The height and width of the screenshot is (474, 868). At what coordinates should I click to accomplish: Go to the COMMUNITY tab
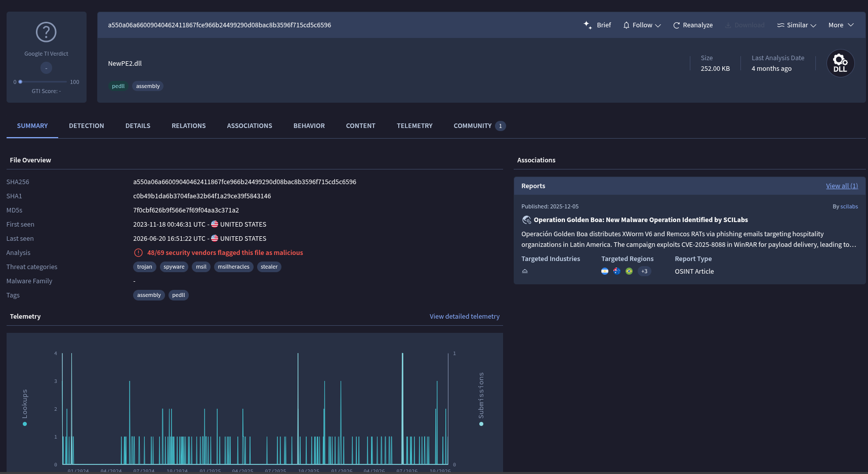pyautogui.click(x=479, y=126)
